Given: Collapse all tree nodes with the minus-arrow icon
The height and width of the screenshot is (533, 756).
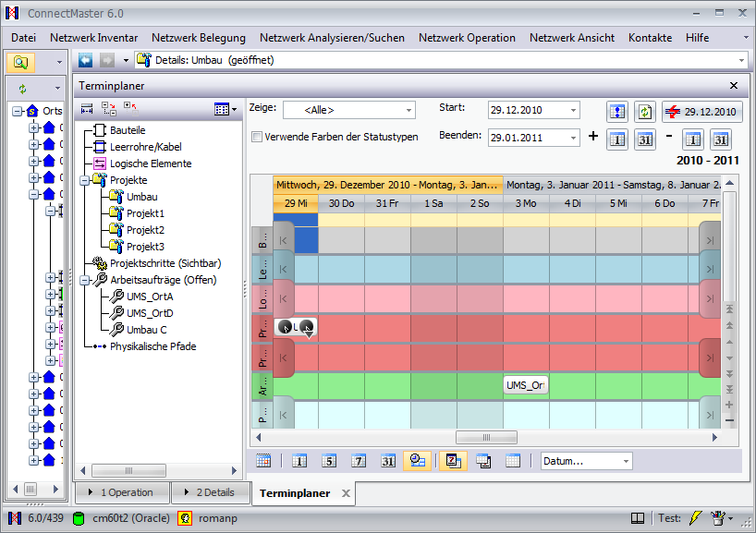Looking at the screenshot, I should (109, 109).
